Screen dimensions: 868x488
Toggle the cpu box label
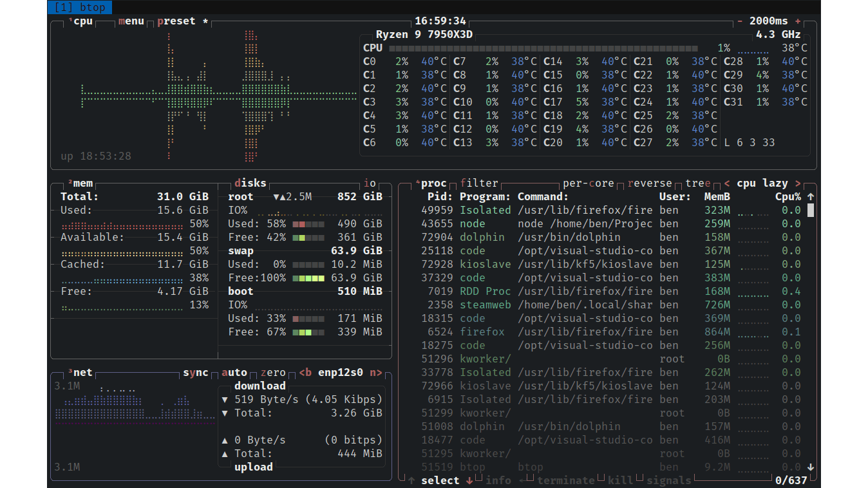point(81,21)
